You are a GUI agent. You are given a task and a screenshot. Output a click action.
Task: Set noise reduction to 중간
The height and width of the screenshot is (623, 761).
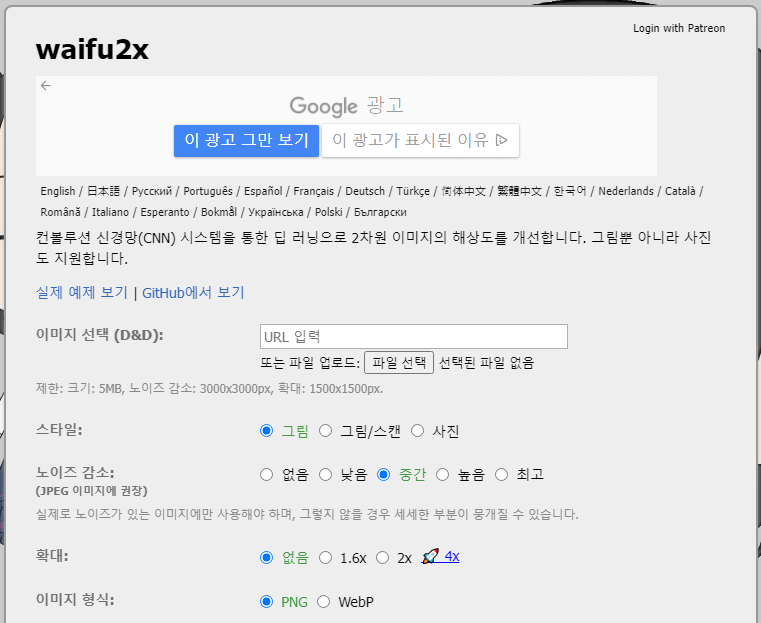383,474
